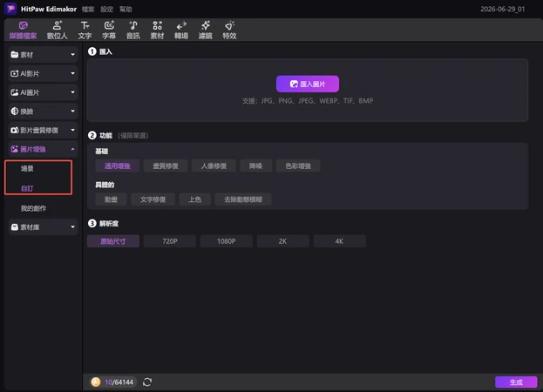The width and height of the screenshot is (543, 392).
Task: Choose the 4K resolution
Action: (x=339, y=241)
